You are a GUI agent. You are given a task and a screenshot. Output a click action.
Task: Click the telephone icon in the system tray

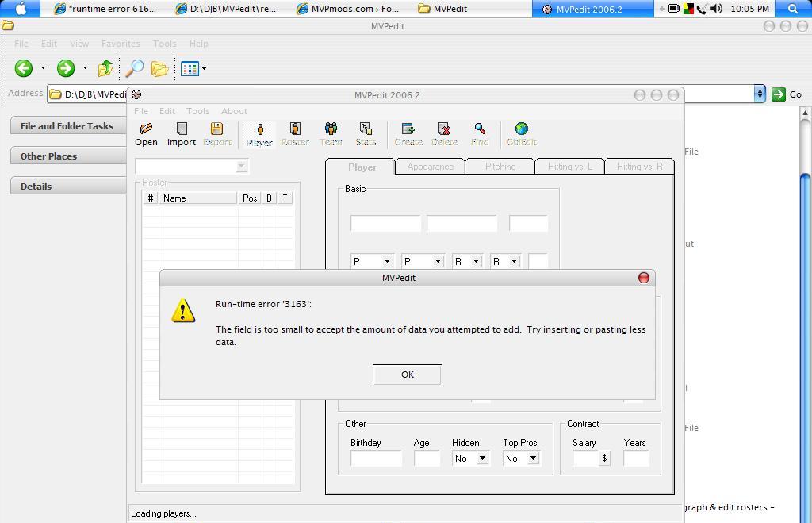[702, 9]
